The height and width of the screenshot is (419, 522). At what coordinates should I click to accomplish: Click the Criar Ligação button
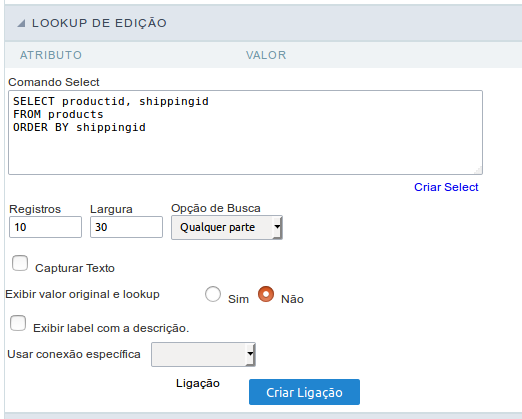(x=304, y=392)
